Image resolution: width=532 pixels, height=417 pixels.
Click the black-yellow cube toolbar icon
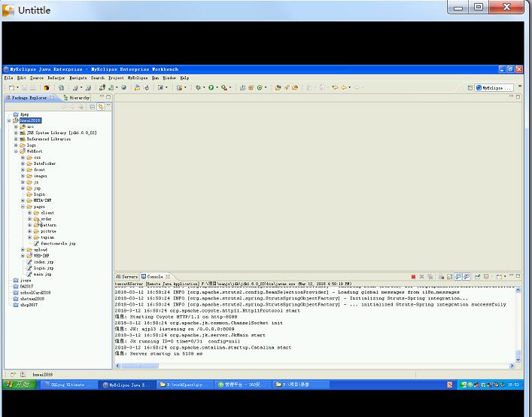point(46,87)
